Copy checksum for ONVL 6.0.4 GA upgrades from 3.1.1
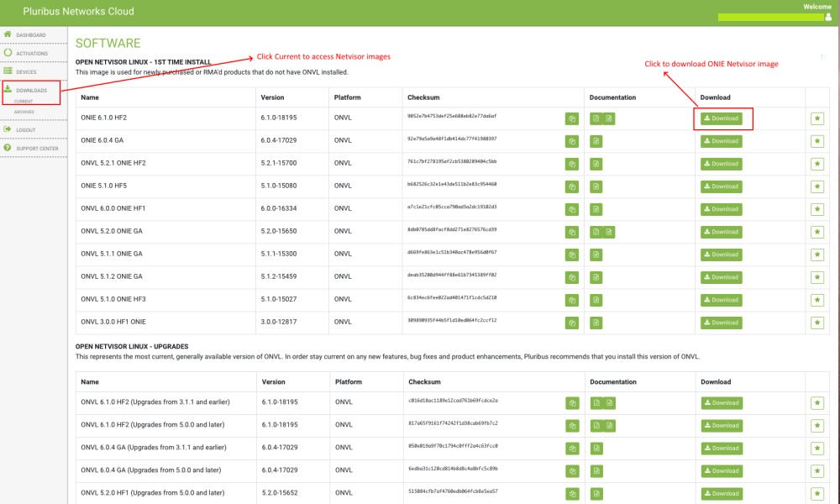This screenshot has height=504, width=840. click(572, 449)
